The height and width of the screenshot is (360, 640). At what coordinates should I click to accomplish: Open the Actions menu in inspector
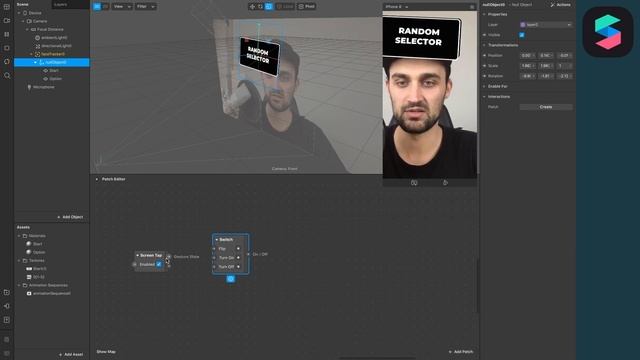pyautogui.click(x=560, y=5)
